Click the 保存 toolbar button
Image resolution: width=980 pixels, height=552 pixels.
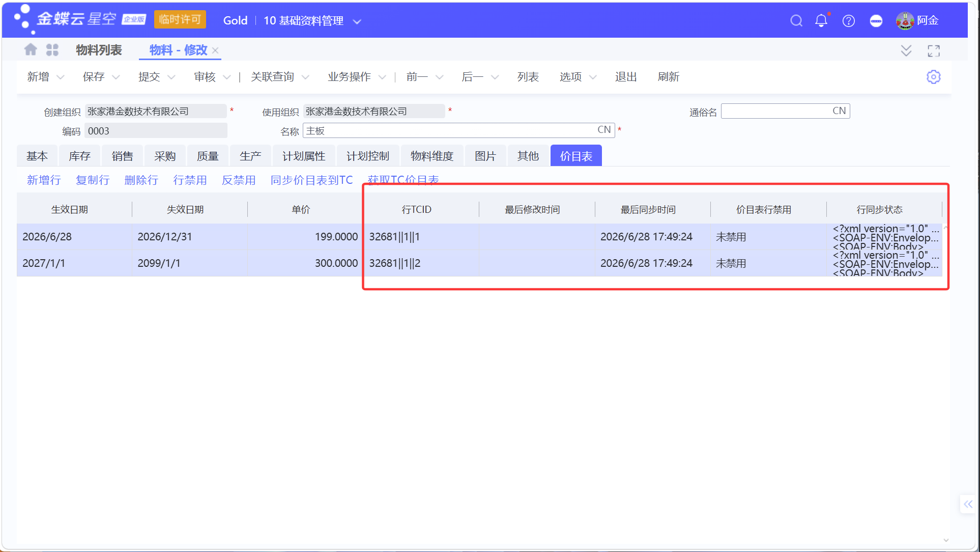[x=94, y=77]
